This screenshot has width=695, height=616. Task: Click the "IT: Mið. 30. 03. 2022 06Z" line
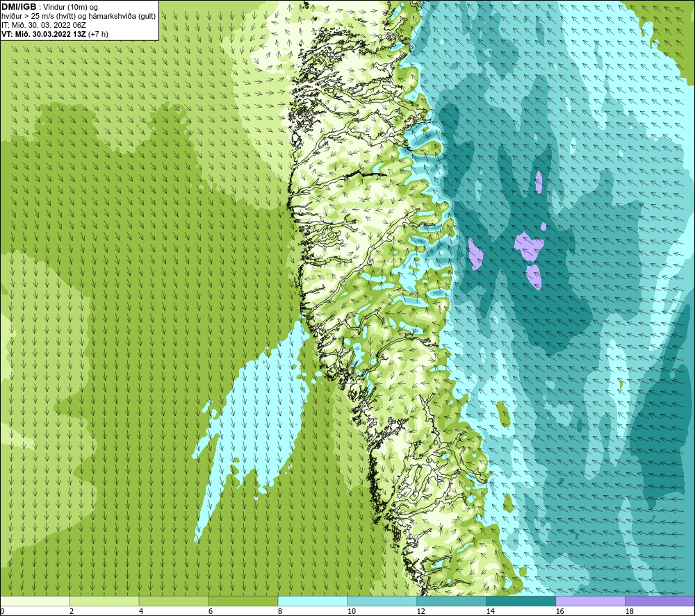pyautogui.click(x=43, y=25)
